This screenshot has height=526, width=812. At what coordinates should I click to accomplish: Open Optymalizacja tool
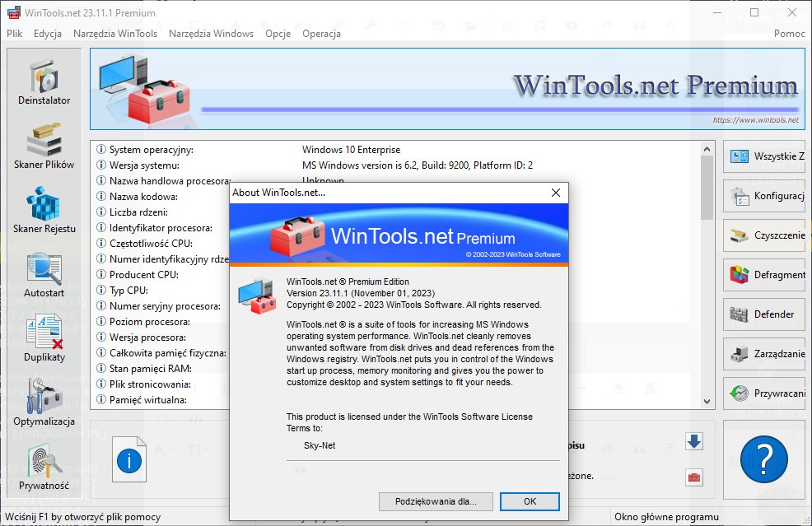[44, 403]
